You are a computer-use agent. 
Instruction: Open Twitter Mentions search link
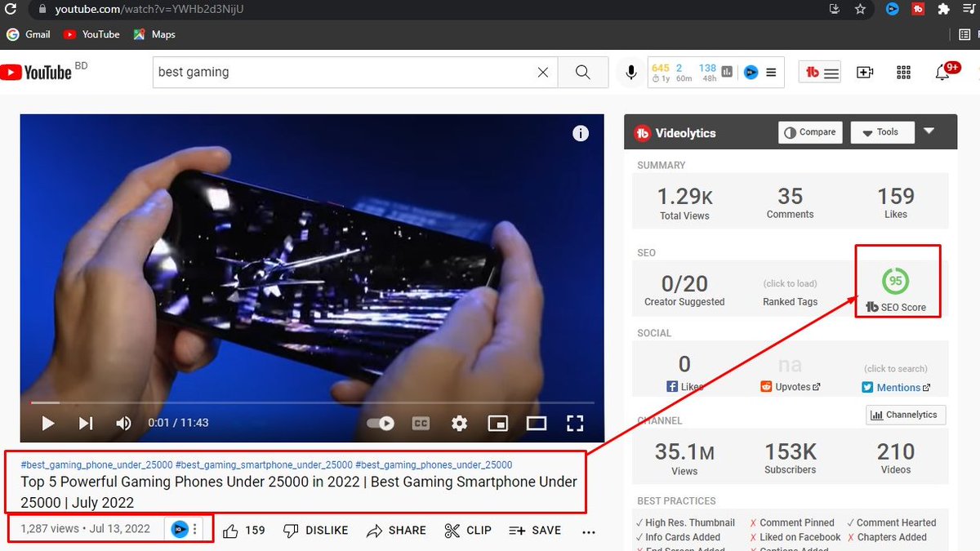[896, 387]
